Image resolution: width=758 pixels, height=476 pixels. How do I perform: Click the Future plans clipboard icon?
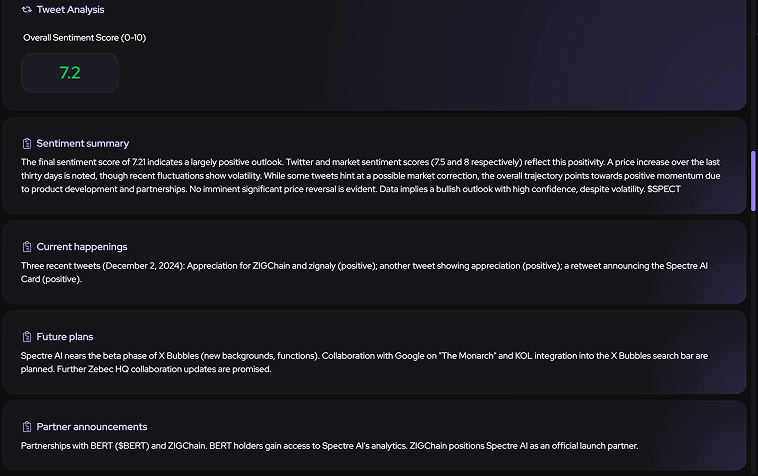pos(27,337)
